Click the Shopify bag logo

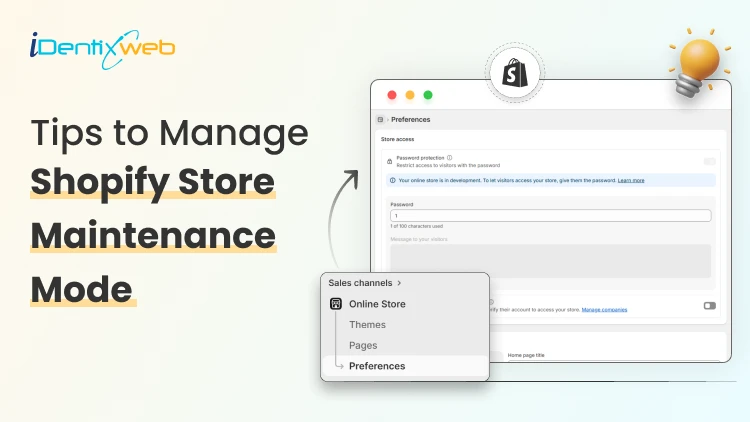(x=515, y=73)
